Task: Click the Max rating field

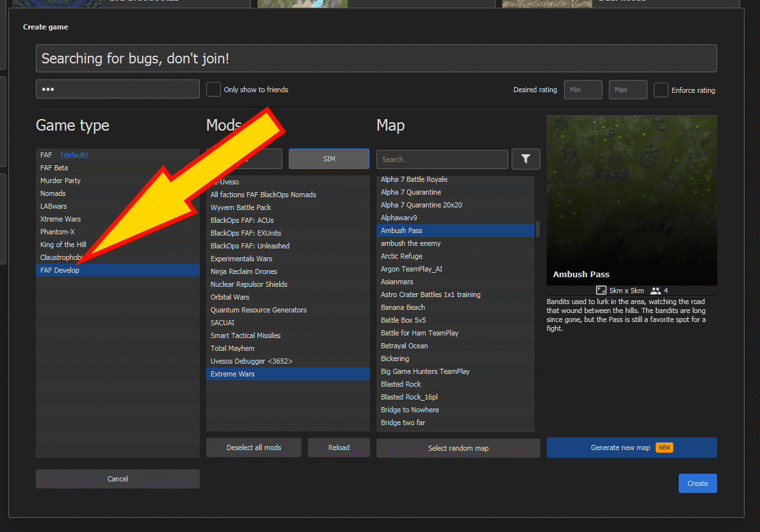Action: pyautogui.click(x=627, y=90)
